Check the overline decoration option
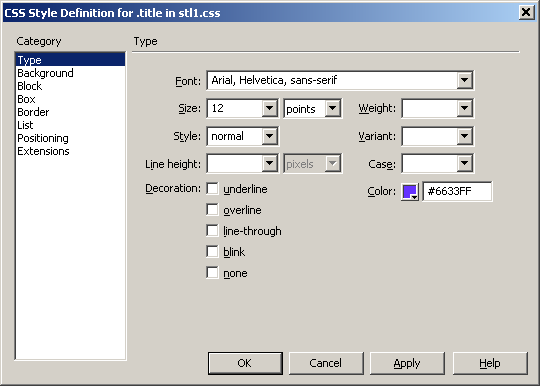Screen dimensions: 540x386 coord(212,210)
